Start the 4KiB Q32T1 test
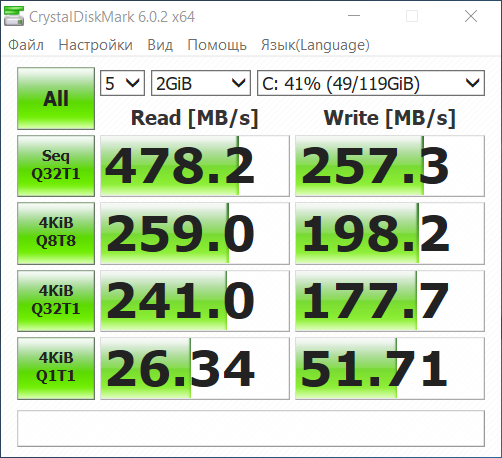Image resolution: width=502 pixels, height=458 pixels. [56, 301]
